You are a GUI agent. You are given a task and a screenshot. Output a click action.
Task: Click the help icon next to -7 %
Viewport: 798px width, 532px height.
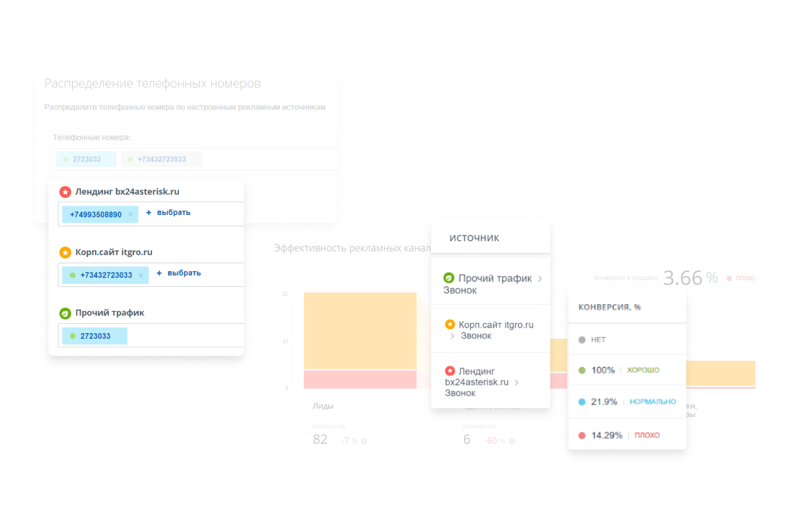click(x=364, y=441)
